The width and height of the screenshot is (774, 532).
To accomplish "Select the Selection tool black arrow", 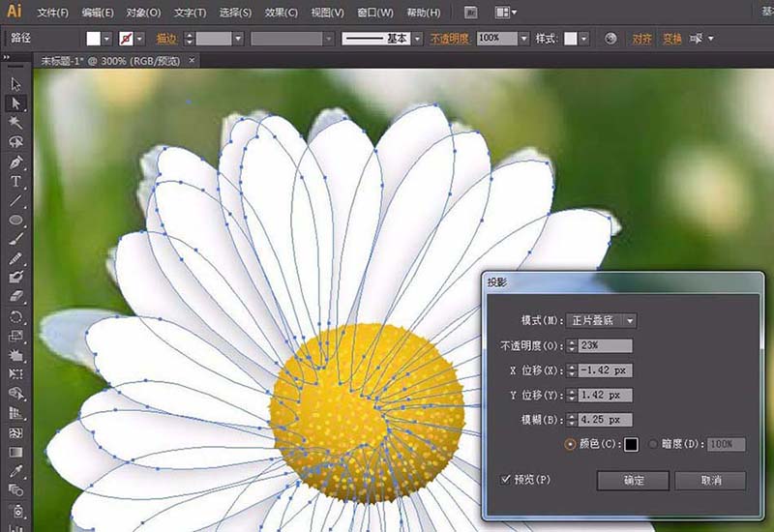I will click(x=15, y=84).
